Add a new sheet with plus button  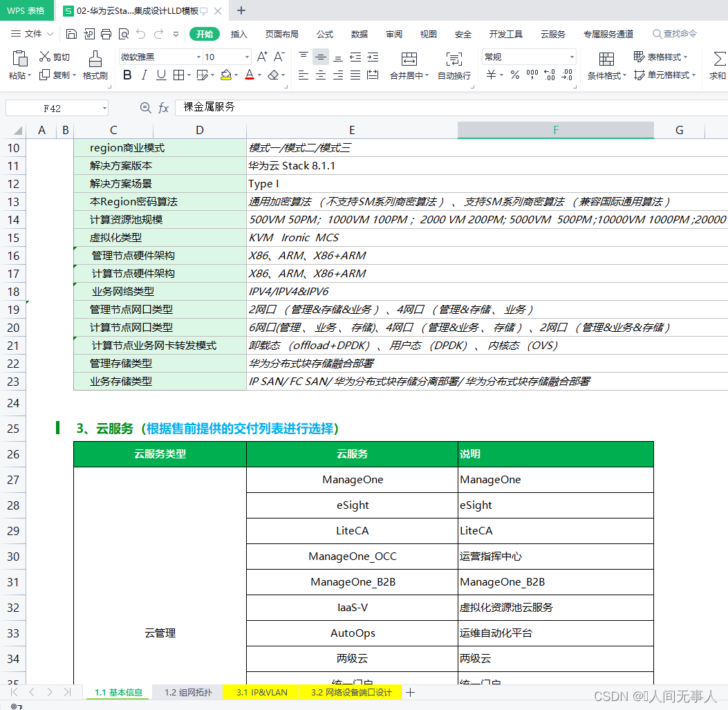(411, 692)
